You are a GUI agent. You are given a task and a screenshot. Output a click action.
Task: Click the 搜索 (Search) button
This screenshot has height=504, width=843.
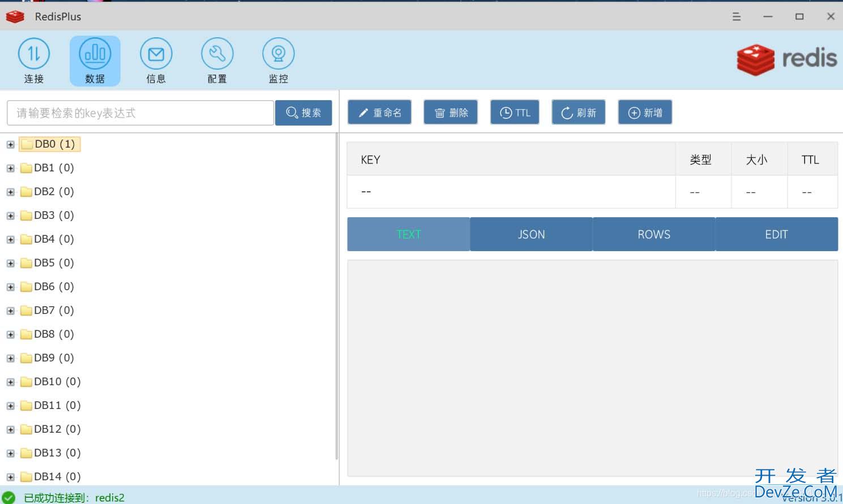tap(303, 113)
